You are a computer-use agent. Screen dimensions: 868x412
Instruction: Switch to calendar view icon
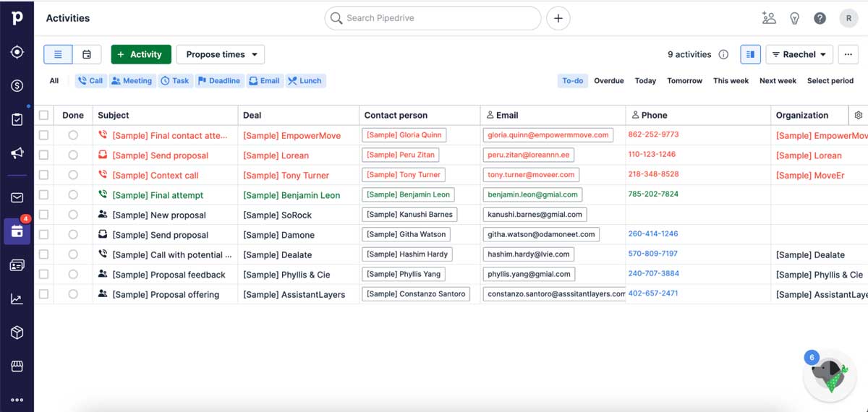(x=87, y=54)
